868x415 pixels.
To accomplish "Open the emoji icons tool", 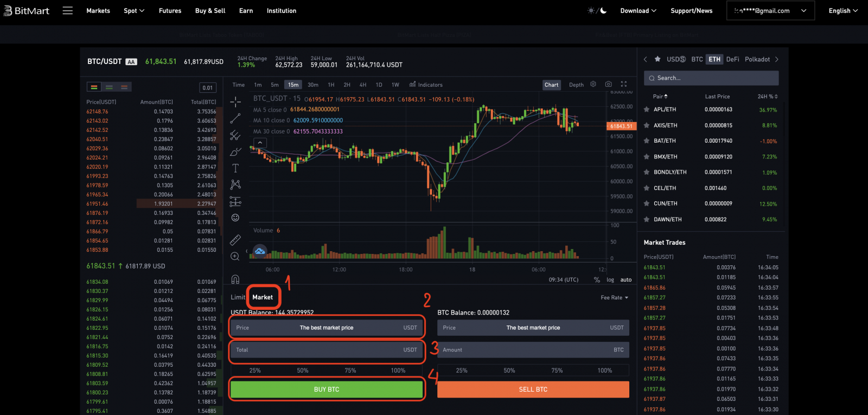I will click(x=235, y=218).
